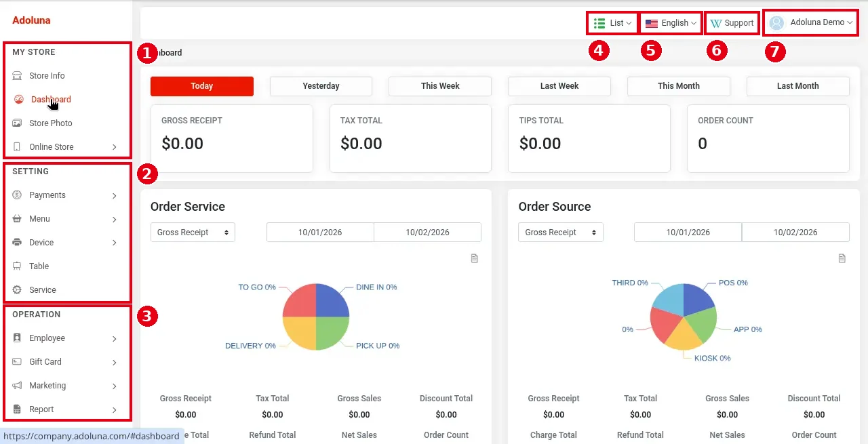Viewport: 868px width, 444px height.
Task: Expand the Employee submenu chevron
Action: pyautogui.click(x=115, y=338)
